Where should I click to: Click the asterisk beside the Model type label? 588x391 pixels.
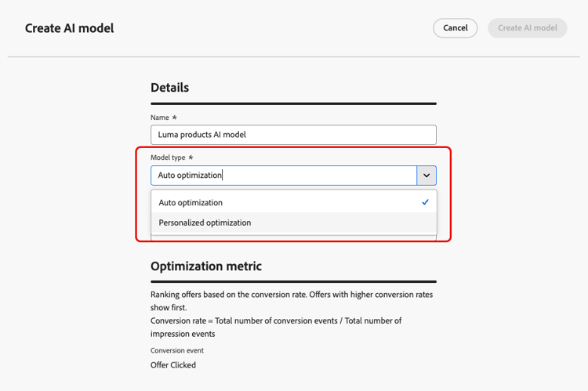click(191, 157)
